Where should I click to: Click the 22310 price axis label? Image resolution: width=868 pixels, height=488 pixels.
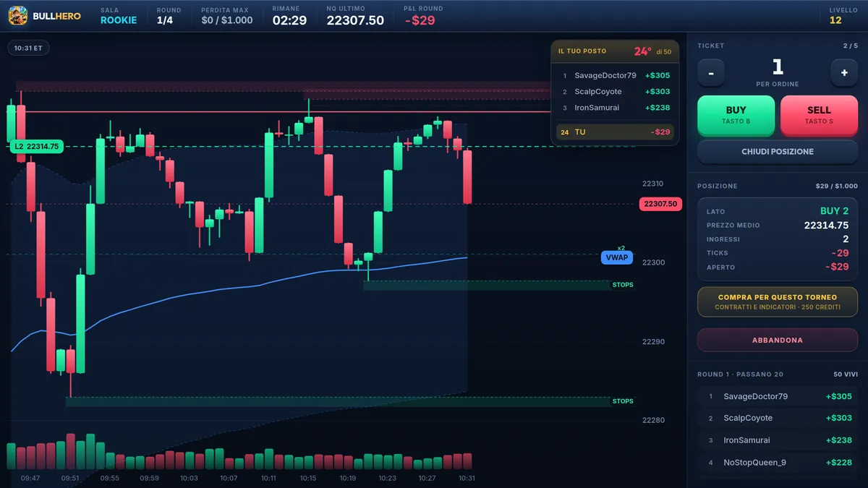click(x=652, y=184)
